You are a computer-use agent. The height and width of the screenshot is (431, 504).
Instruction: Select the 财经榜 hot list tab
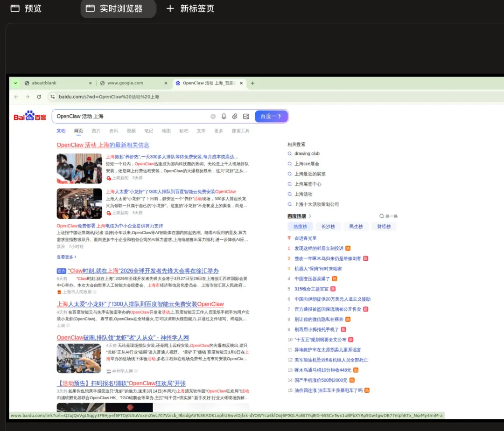384,226
